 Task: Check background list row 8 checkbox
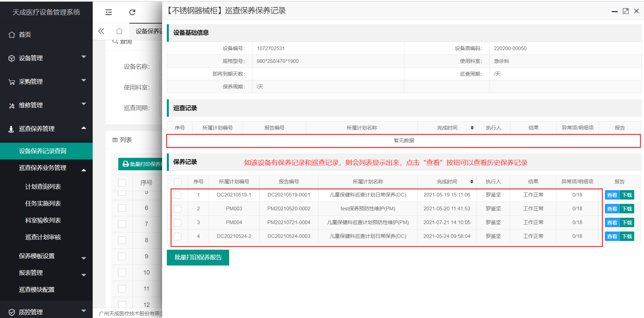click(122, 240)
